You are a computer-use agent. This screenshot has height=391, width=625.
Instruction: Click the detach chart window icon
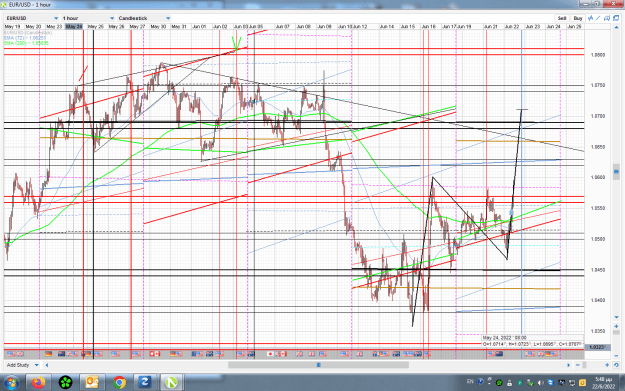point(616,18)
